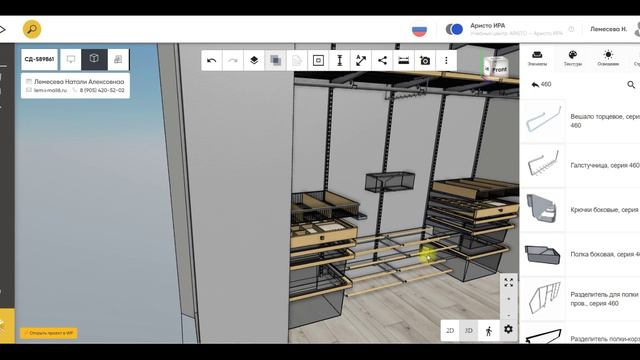The width and height of the screenshot is (640, 360).
Task: Open the Освещение lighting tab
Action: 608,58
